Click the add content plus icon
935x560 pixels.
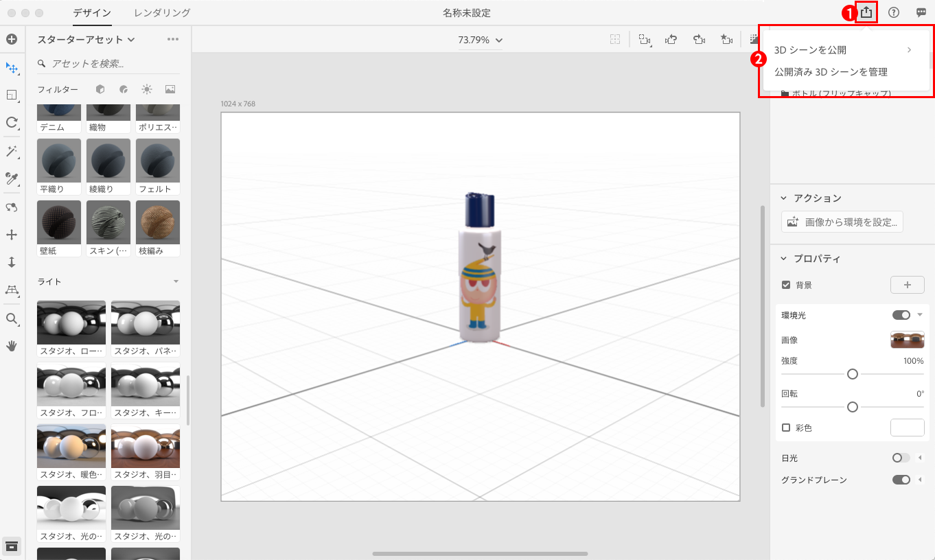pyautogui.click(x=12, y=39)
